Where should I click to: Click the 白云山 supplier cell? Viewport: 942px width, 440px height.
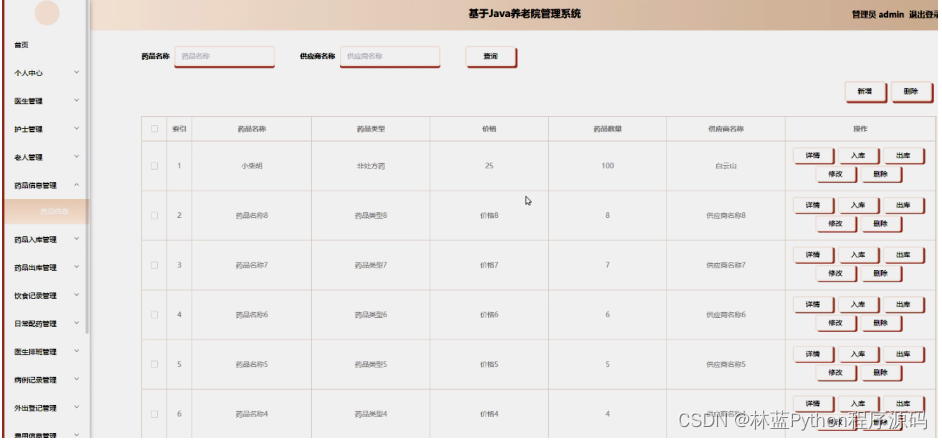(x=726, y=166)
